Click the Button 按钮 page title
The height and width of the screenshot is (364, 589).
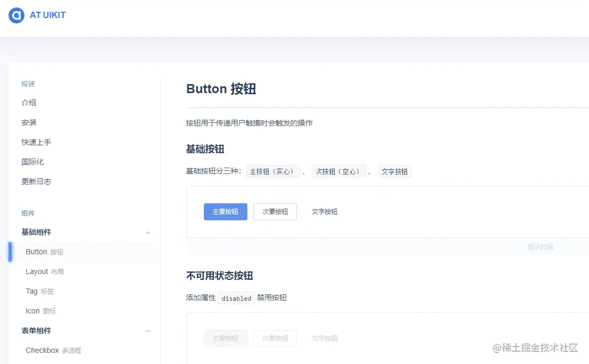coord(221,89)
